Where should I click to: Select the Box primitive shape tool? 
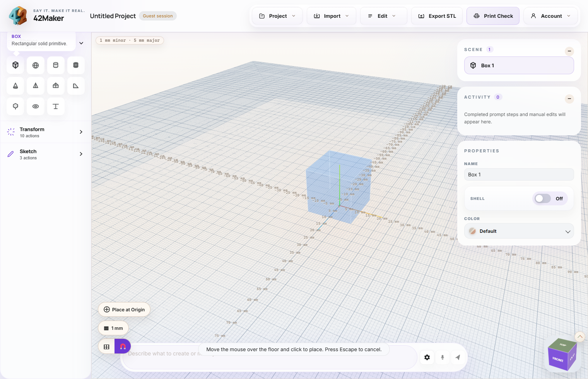[x=15, y=65]
